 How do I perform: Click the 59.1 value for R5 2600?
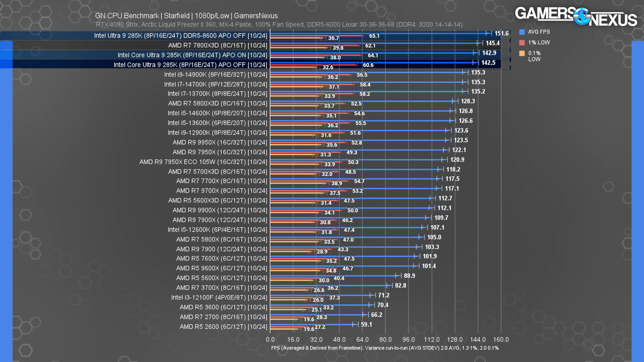click(366, 324)
